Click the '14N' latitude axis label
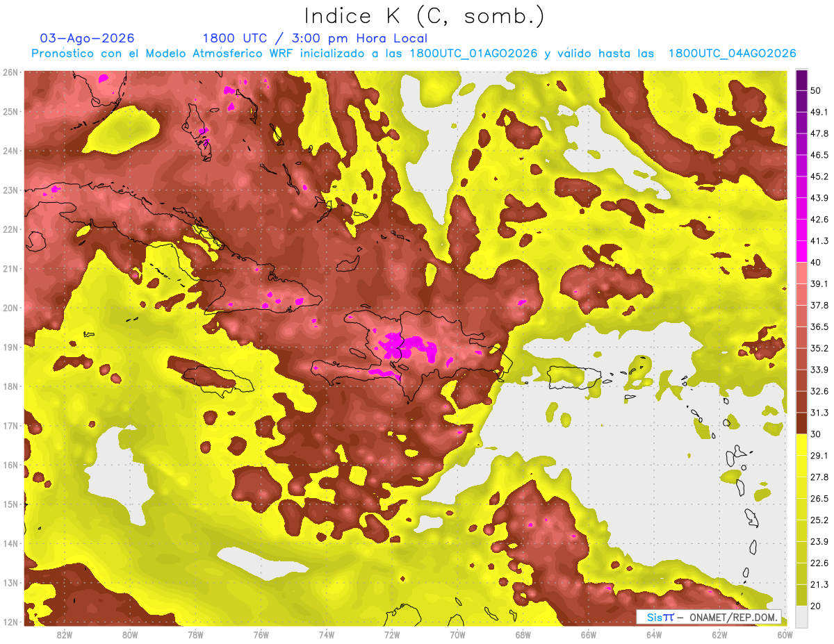The height and width of the screenshot is (644, 834). pyautogui.click(x=10, y=543)
